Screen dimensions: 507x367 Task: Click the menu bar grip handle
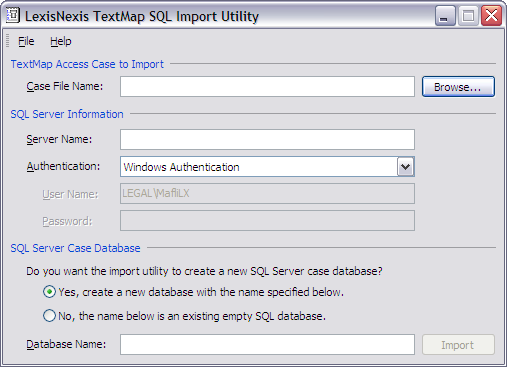pyautogui.click(x=8, y=41)
